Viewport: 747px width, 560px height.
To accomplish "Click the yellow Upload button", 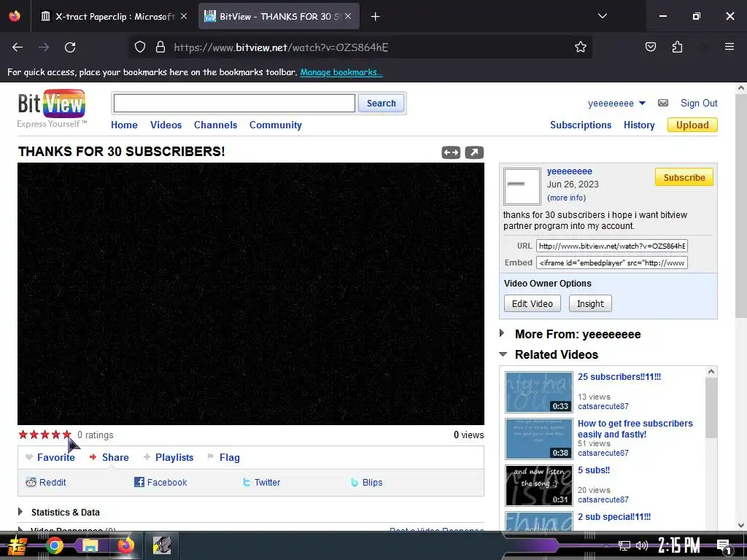I will pos(692,125).
